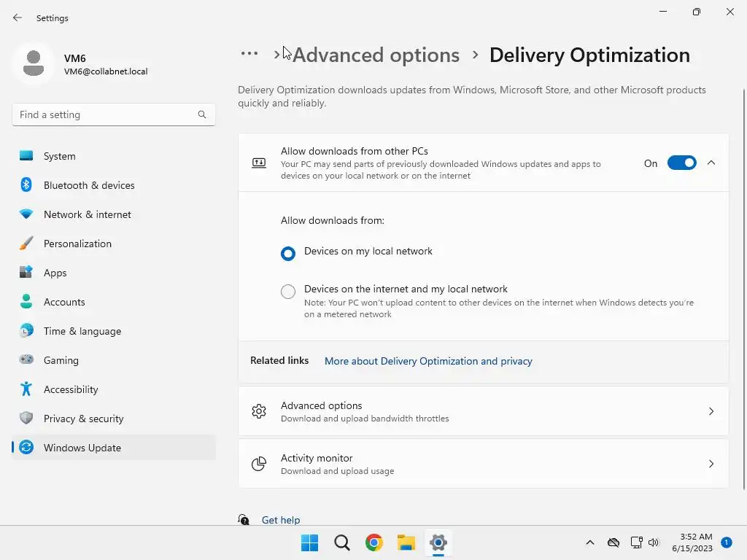Viewport: 747px width, 560px height.
Task: Go to Time & language settings
Action: [82, 331]
